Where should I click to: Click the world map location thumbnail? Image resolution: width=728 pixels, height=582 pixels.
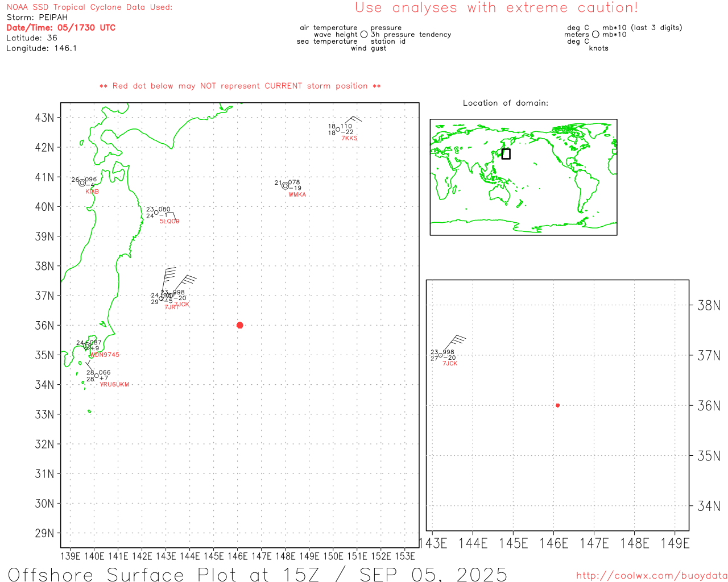[x=523, y=177]
